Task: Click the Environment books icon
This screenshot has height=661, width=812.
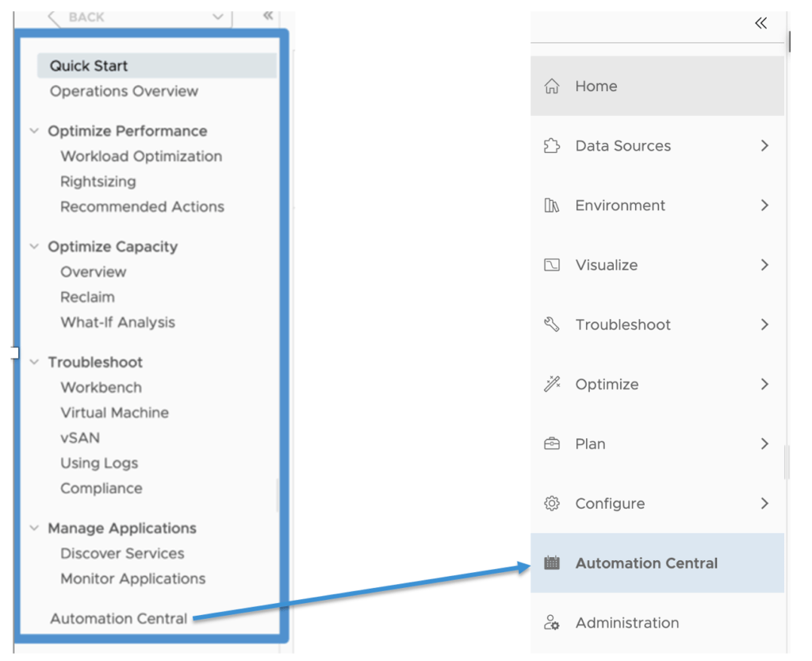Action: point(552,206)
